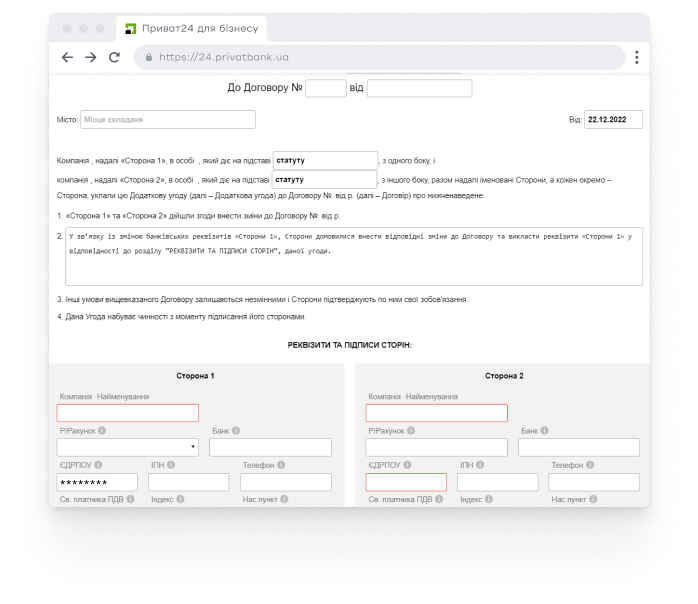Click the browser forward arrow
Screen dimensions: 698x604
[90, 57]
